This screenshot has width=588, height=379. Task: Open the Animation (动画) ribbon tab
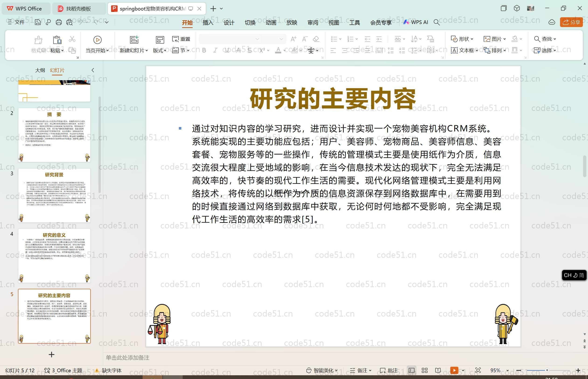coord(271,22)
